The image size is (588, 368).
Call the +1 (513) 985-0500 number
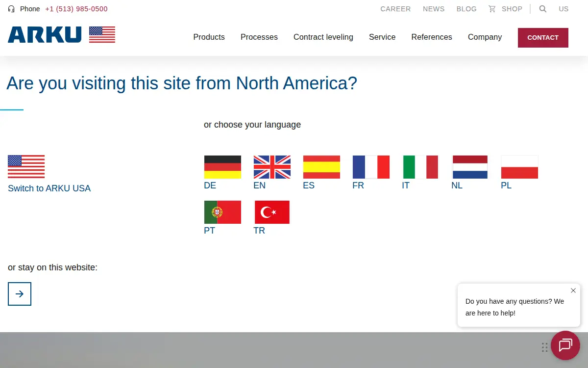click(76, 9)
